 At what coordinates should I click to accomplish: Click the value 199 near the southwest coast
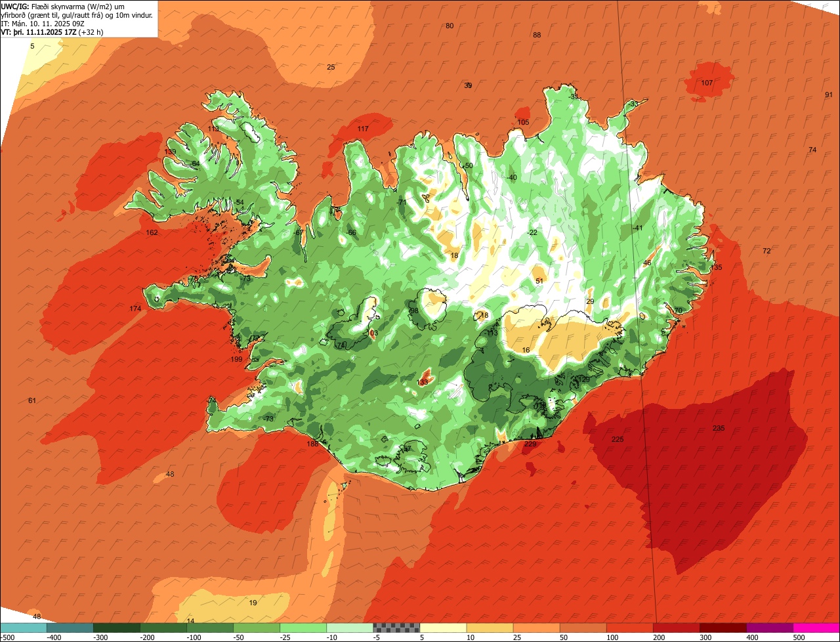237,359
